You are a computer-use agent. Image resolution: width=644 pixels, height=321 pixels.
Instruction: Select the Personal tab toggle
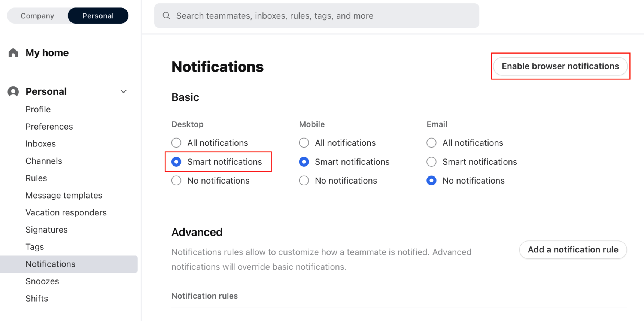(x=98, y=16)
